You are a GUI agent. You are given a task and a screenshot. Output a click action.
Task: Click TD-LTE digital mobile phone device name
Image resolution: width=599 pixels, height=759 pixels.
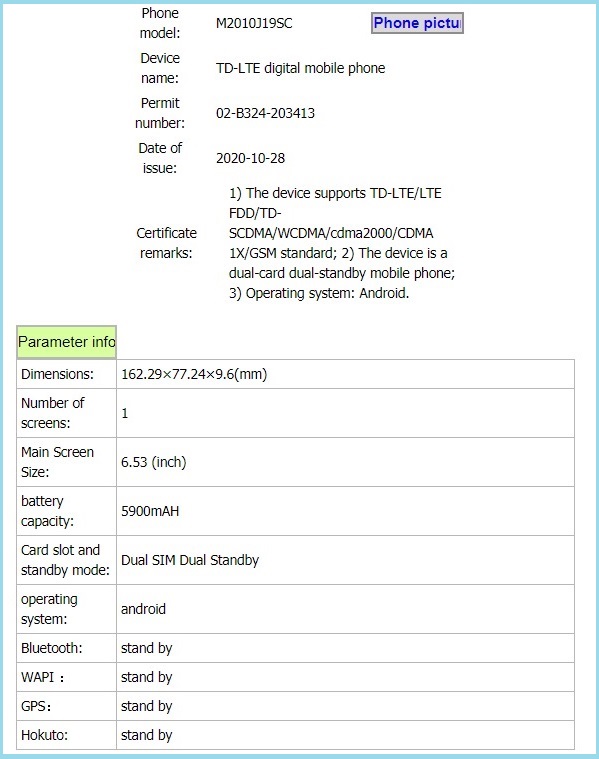click(x=300, y=68)
